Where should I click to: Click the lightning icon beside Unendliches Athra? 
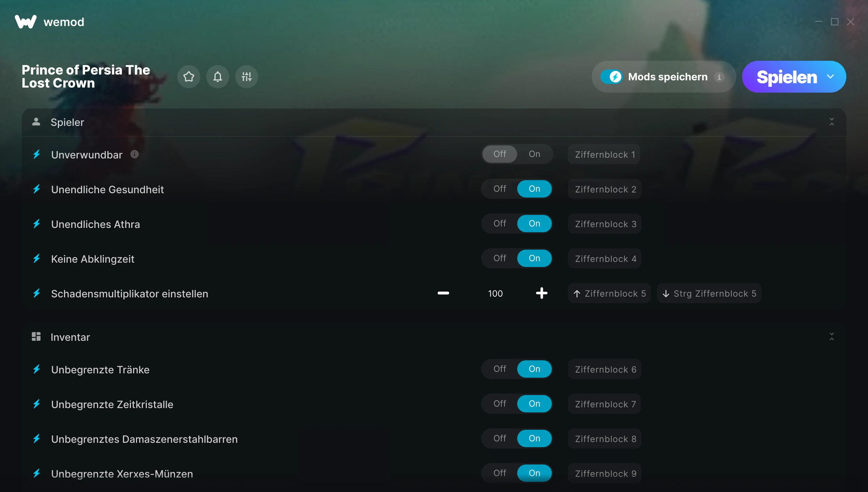coord(37,224)
